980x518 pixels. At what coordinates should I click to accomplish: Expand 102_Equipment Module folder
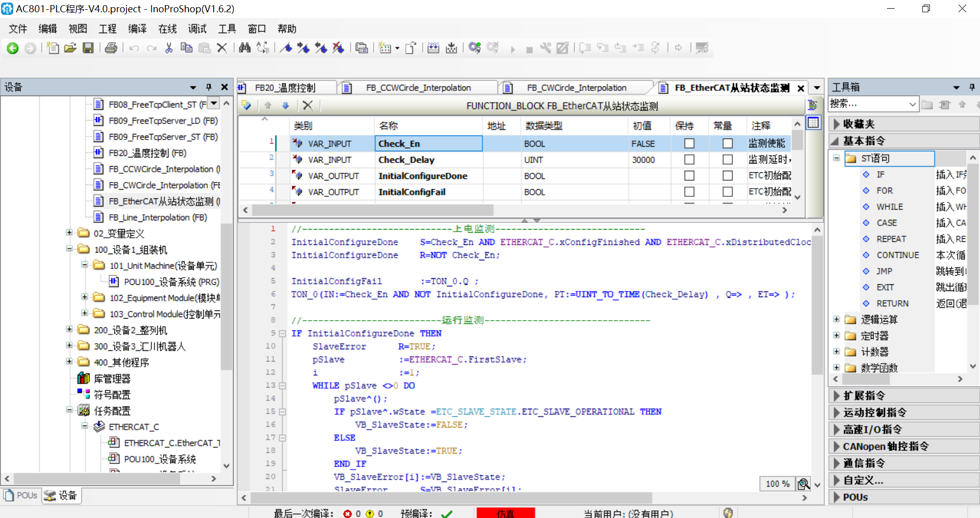[85, 297]
